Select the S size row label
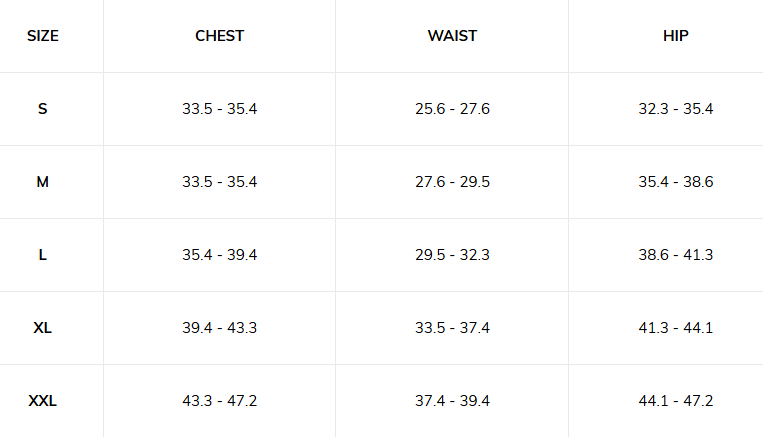Viewport: 763px width, 437px height. coord(42,109)
